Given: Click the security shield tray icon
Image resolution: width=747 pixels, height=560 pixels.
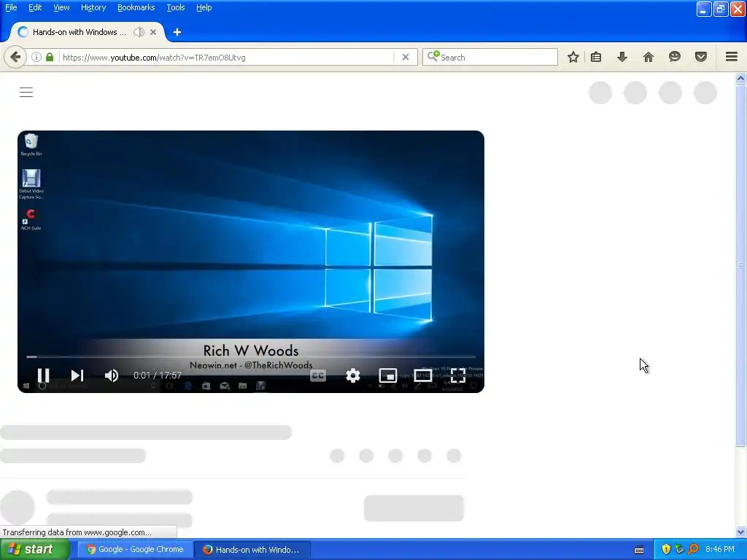Looking at the screenshot, I should coord(666,550).
